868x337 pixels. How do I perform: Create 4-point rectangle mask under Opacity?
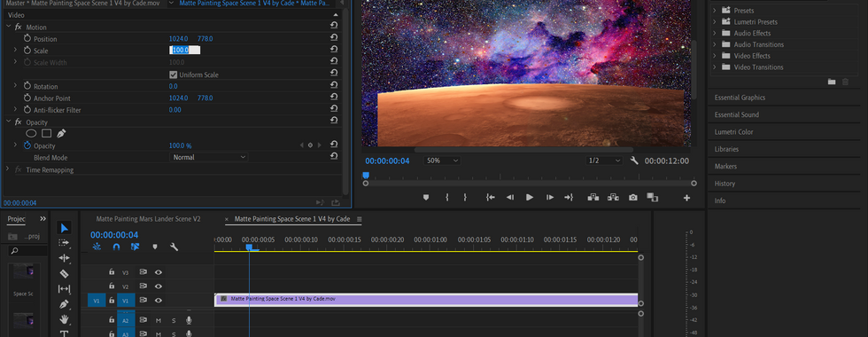click(46, 134)
